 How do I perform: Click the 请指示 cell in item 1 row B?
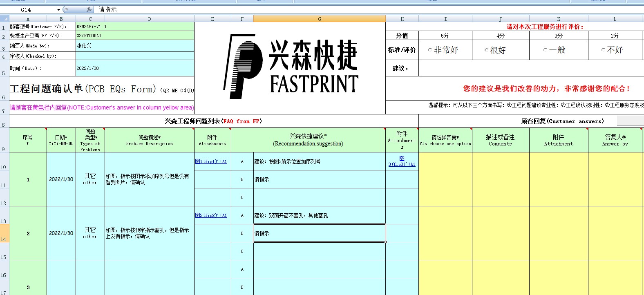(x=320, y=179)
